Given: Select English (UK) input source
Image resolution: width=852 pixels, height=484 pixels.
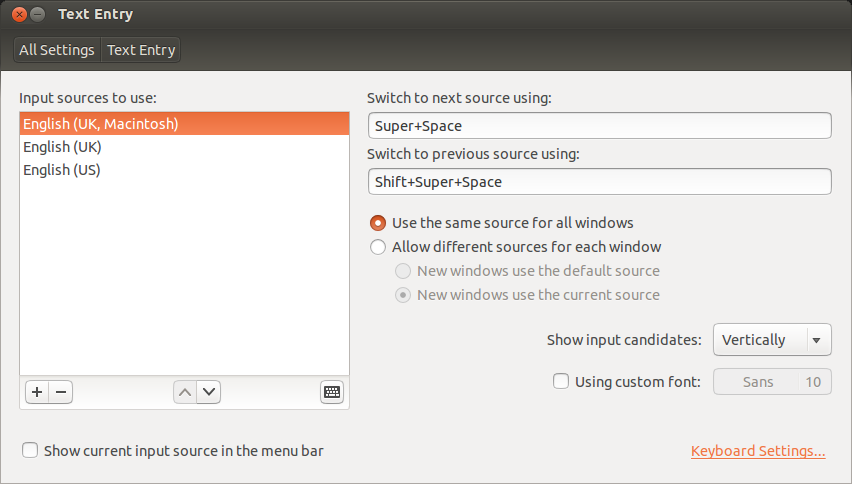Looking at the screenshot, I should coord(184,147).
